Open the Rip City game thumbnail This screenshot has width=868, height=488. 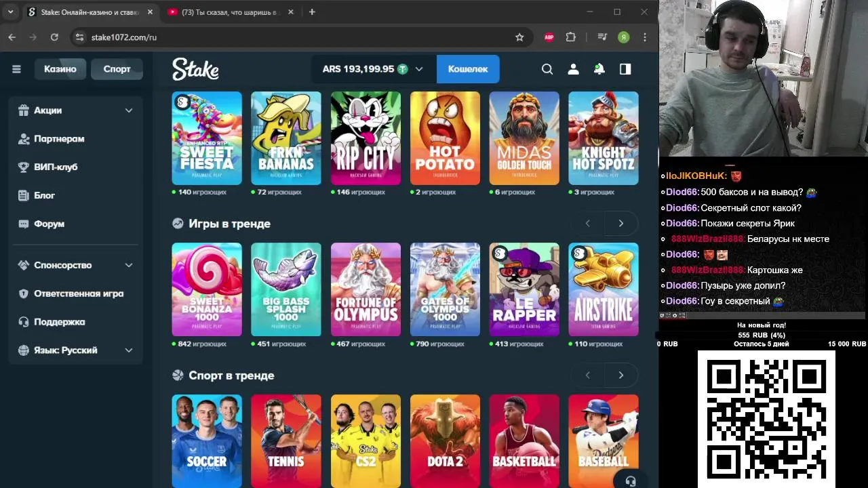[x=366, y=138]
